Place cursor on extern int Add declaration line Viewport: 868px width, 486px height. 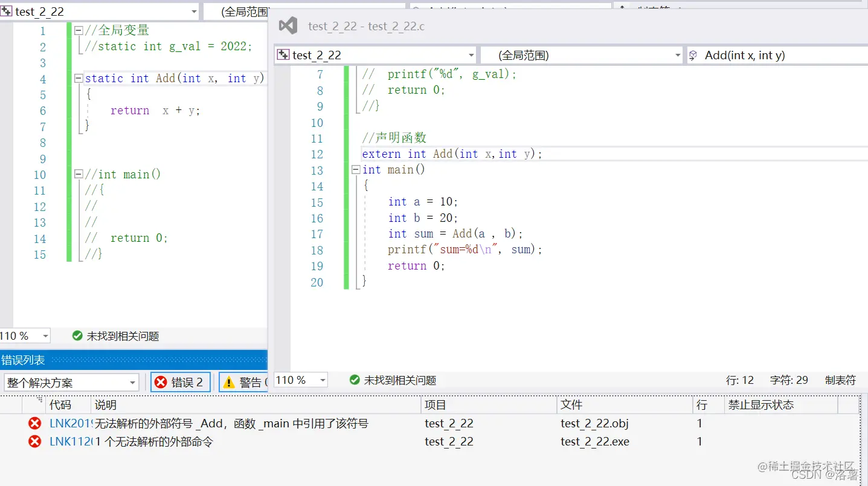pyautogui.click(x=452, y=154)
